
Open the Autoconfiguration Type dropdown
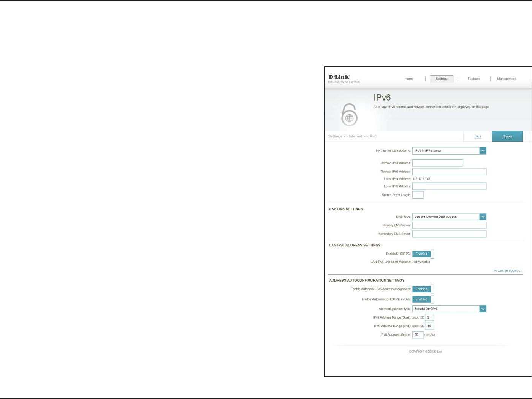click(x=449, y=309)
